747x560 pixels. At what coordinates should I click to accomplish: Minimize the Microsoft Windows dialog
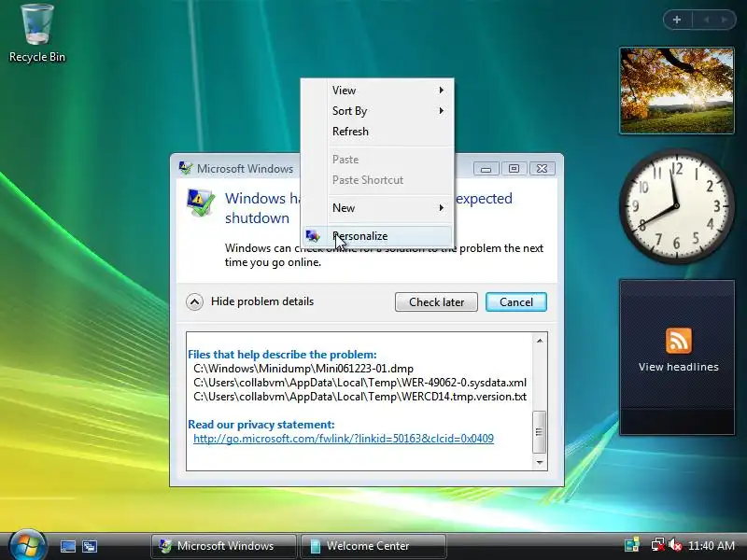coord(486,169)
